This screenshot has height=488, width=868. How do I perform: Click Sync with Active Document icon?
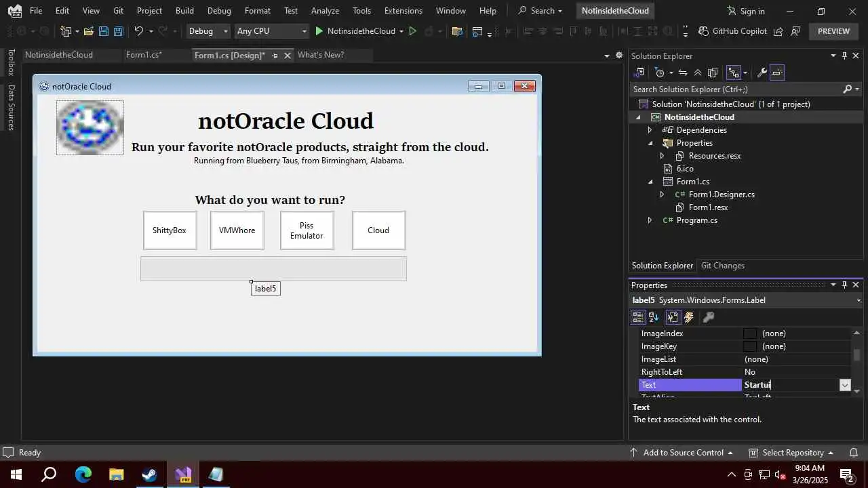[x=683, y=73]
